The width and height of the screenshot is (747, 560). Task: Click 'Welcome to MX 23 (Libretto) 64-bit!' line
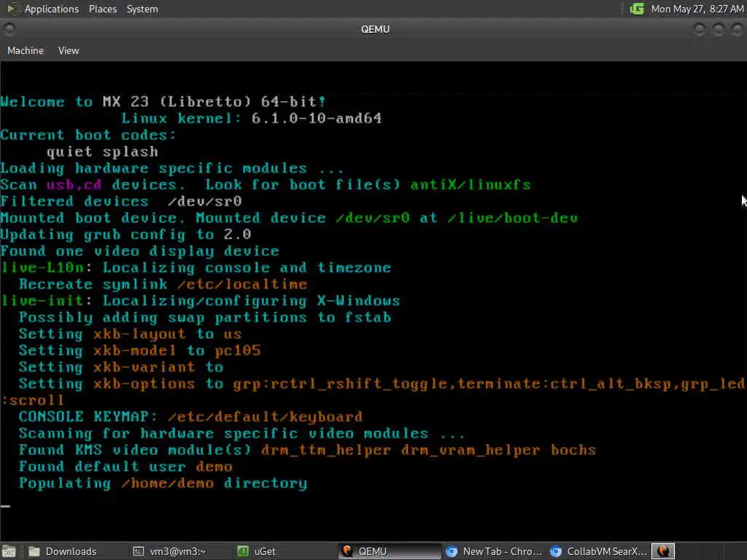pos(163,102)
